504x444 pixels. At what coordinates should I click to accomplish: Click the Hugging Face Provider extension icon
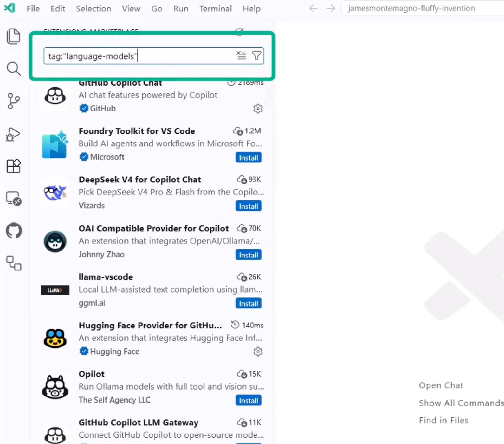click(x=55, y=338)
